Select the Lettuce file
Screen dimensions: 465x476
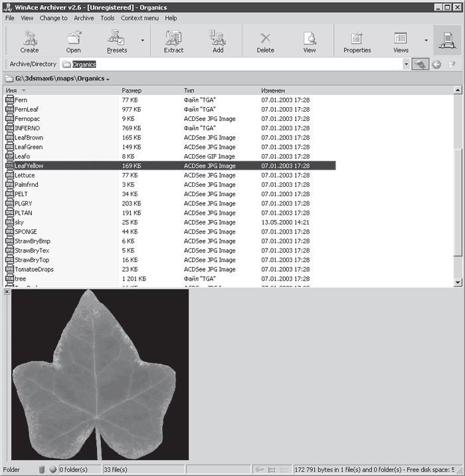pos(171,175)
